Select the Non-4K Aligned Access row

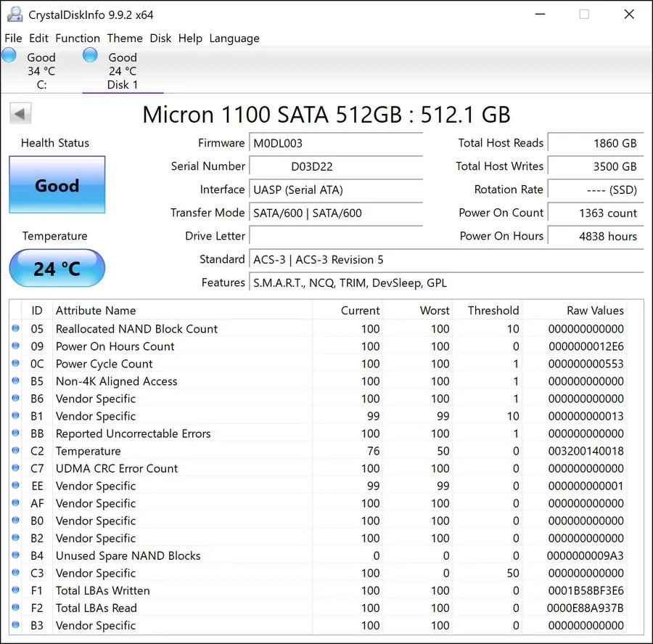pos(319,381)
